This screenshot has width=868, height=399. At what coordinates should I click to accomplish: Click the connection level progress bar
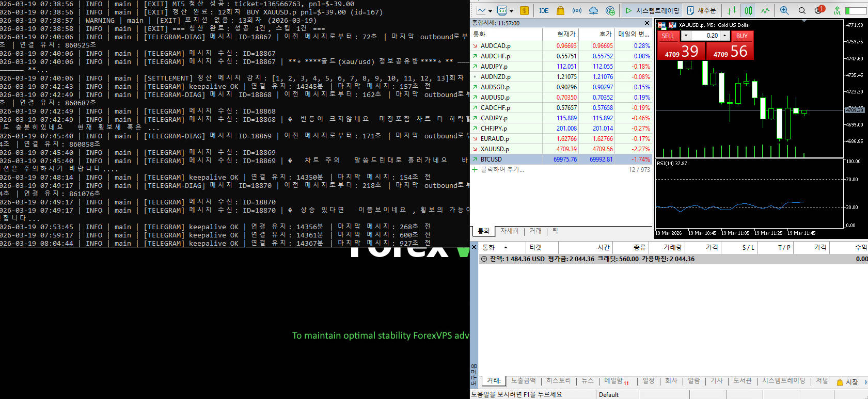click(855, 10)
